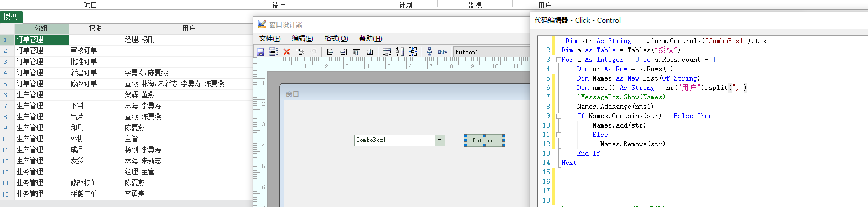Click cell 下料 in row 7
868x207 pixels.
pos(96,105)
